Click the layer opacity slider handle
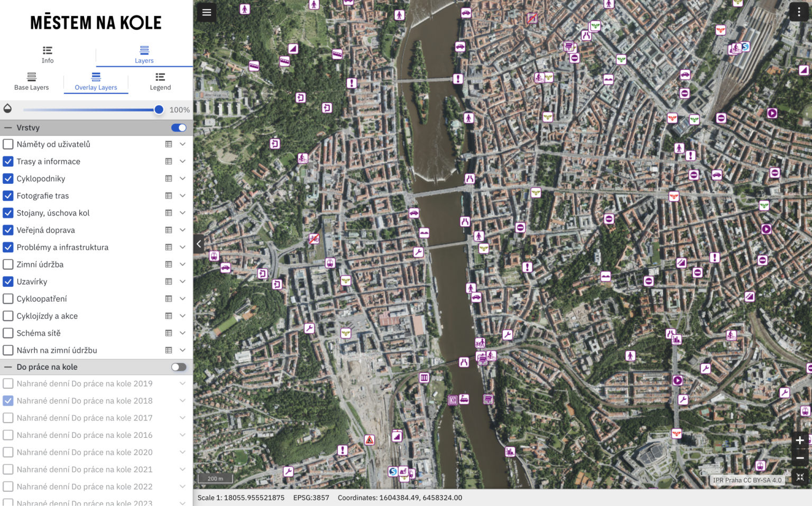Viewport: 812px width, 506px height. click(159, 110)
